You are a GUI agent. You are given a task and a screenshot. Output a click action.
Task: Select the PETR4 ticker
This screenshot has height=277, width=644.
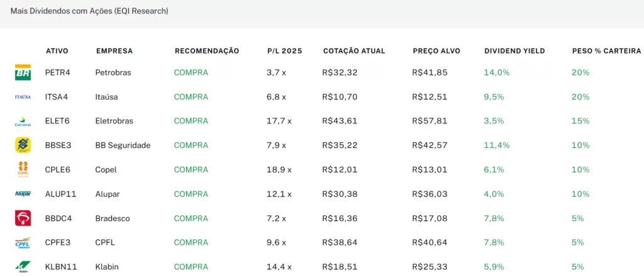pyautogui.click(x=58, y=73)
